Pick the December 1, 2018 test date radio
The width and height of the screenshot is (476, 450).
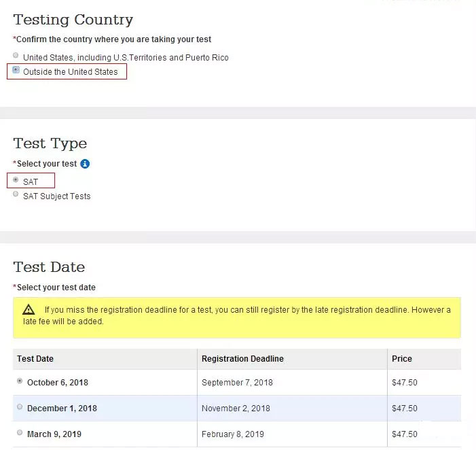[20, 406]
